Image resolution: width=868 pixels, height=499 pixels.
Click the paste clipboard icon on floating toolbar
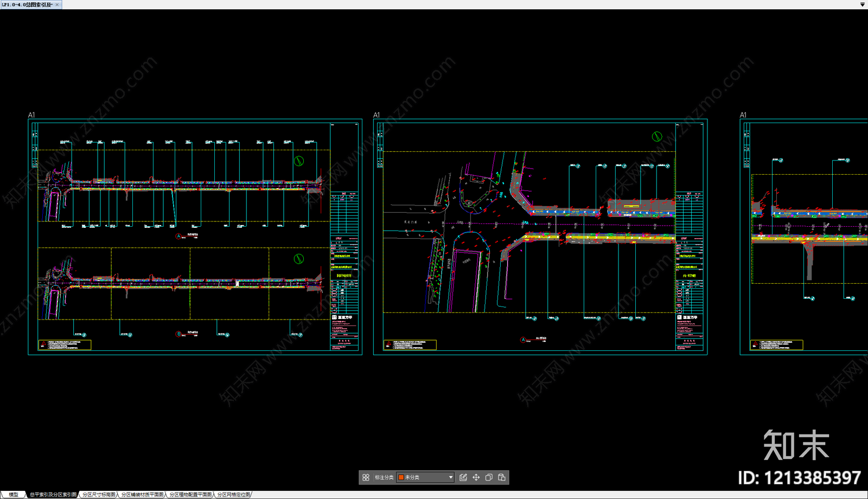click(502, 477)
